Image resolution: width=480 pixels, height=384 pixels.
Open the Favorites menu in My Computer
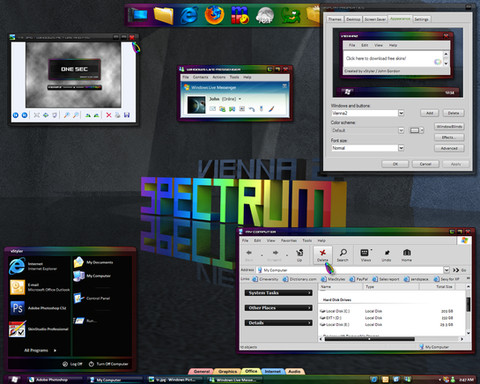click(289, 240)
